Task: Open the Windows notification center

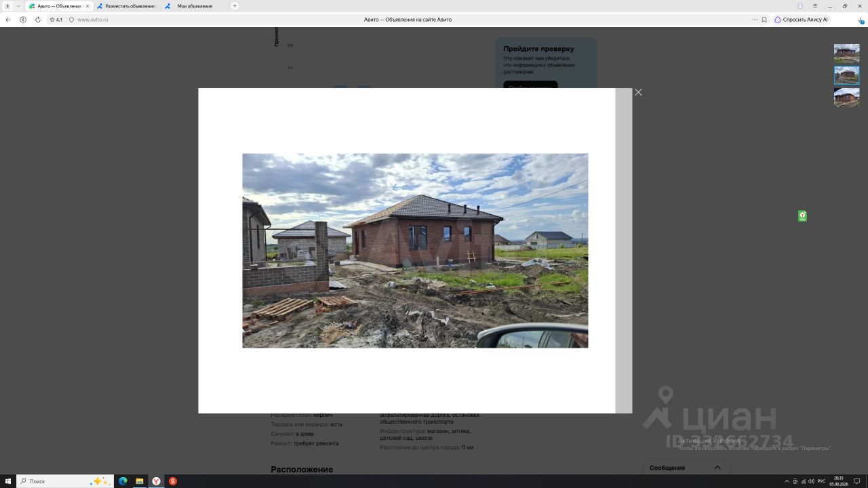Action: coord(857,481)
